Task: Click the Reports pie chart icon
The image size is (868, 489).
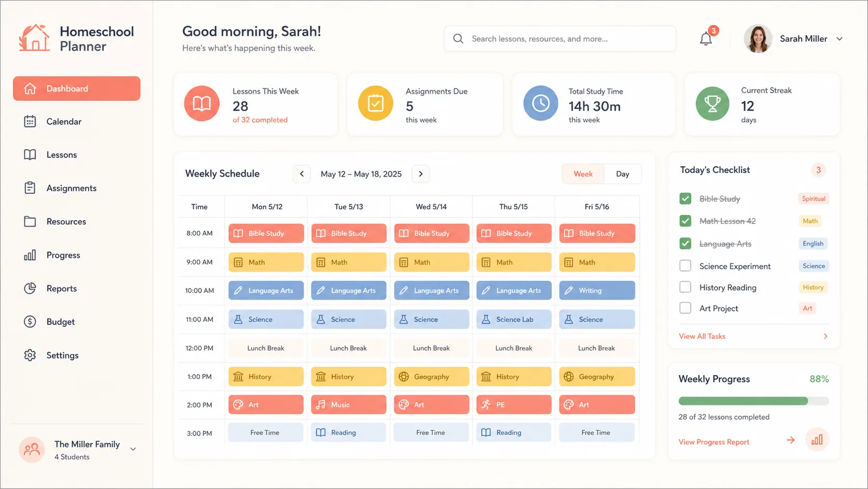Action: 30,288
